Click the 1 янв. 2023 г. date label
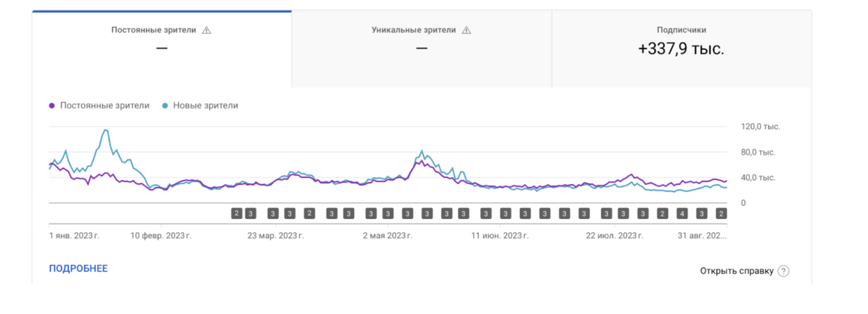Viewport: 868px width, 314px height. point(74,235)
